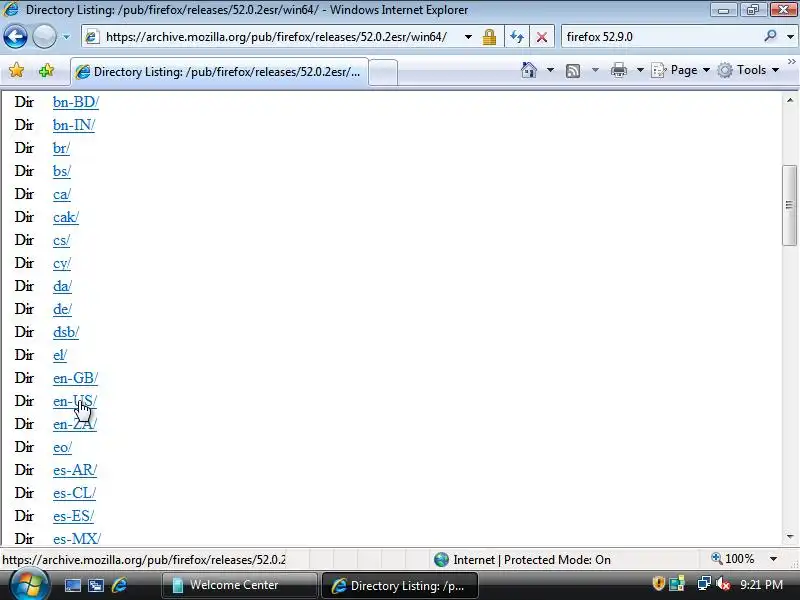Click Show Desktop quick launch icon

pos(72,585)
